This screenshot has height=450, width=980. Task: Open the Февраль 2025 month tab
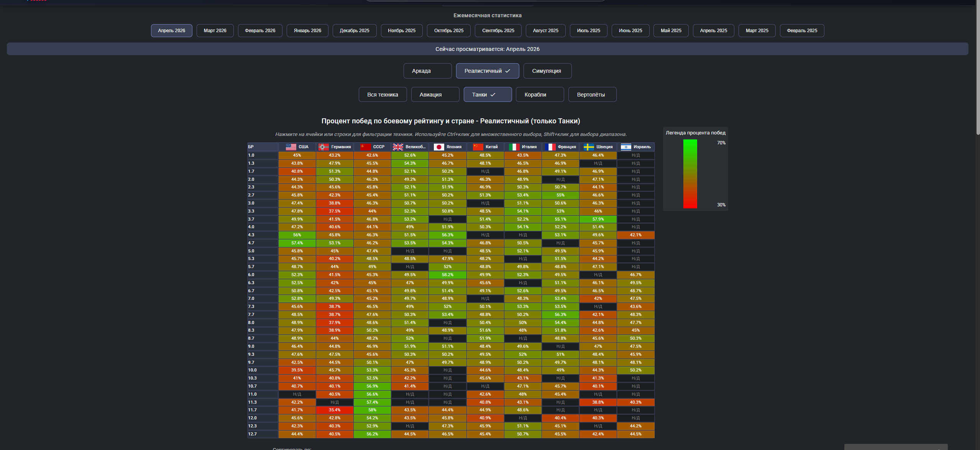[802, 31]
